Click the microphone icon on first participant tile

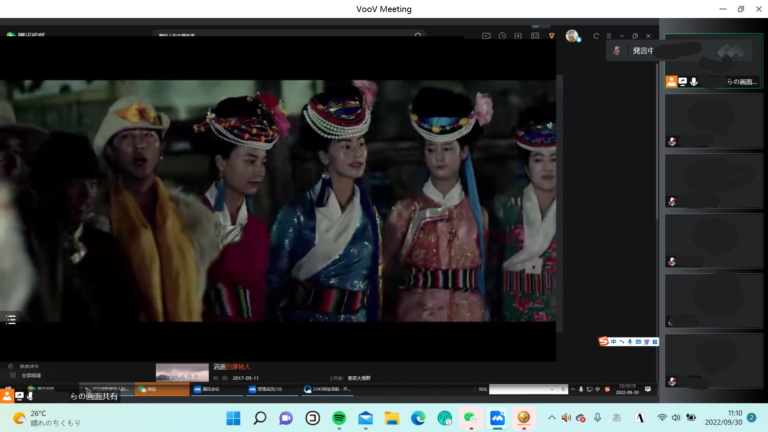(694, 82)
